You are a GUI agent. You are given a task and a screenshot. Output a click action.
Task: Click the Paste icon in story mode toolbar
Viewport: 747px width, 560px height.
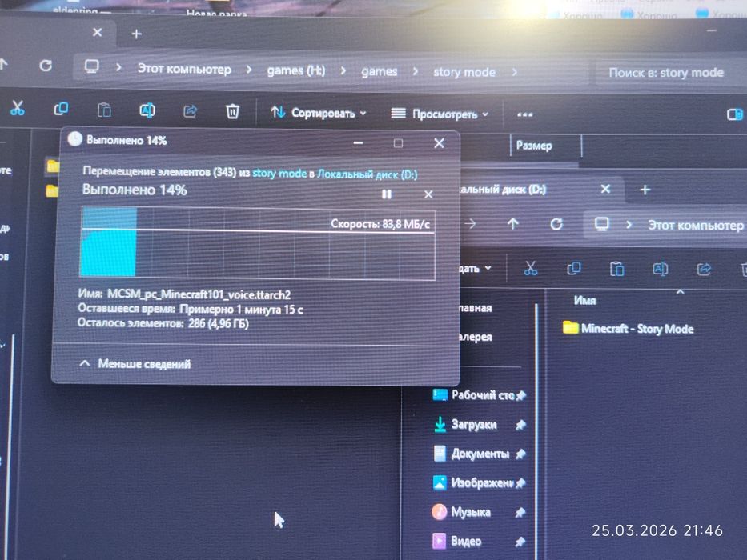coord(104,110)
